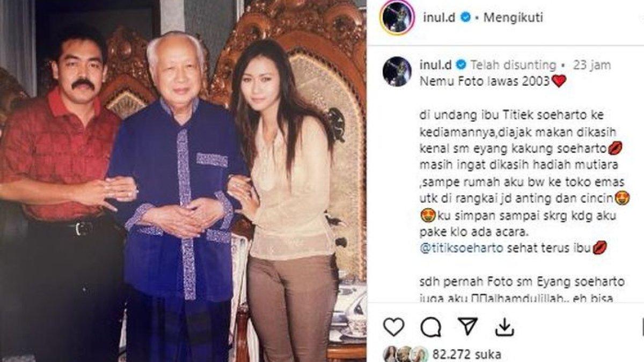644x362 pixels.
Task: Click the Telah disunting edited label
Action: 513,65
